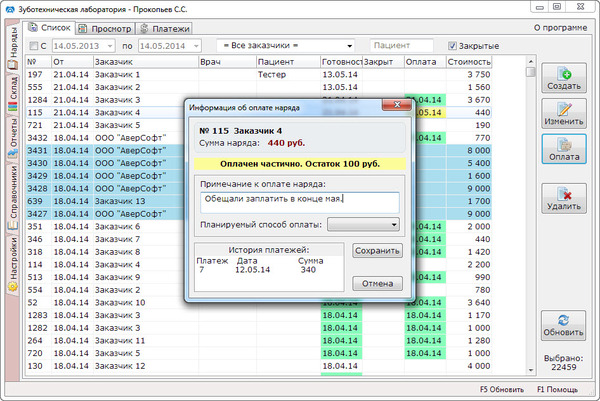Switch to Просмотр tab

(x=105, y=29)
